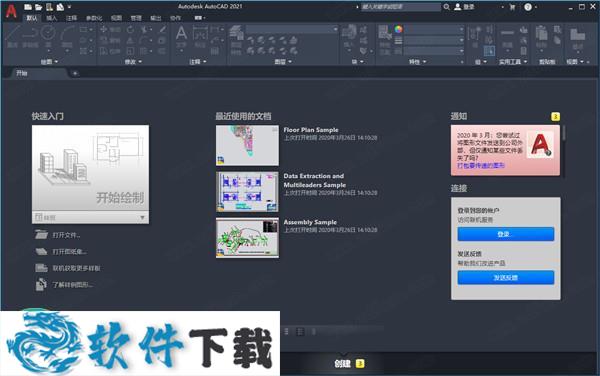
Task: Toggle the highlighted group selection button
Action: tap(489, 51)
